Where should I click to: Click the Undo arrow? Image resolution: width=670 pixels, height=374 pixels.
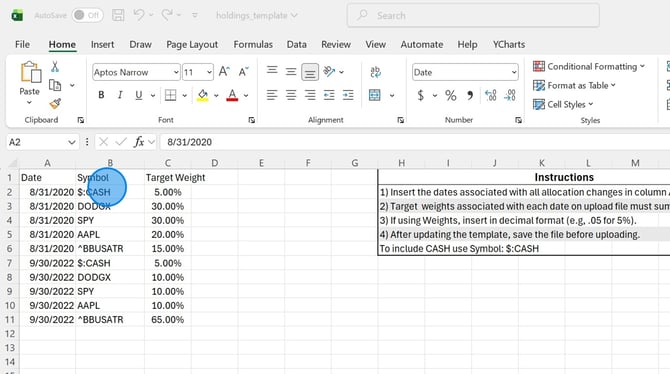(x=139, y=15)
